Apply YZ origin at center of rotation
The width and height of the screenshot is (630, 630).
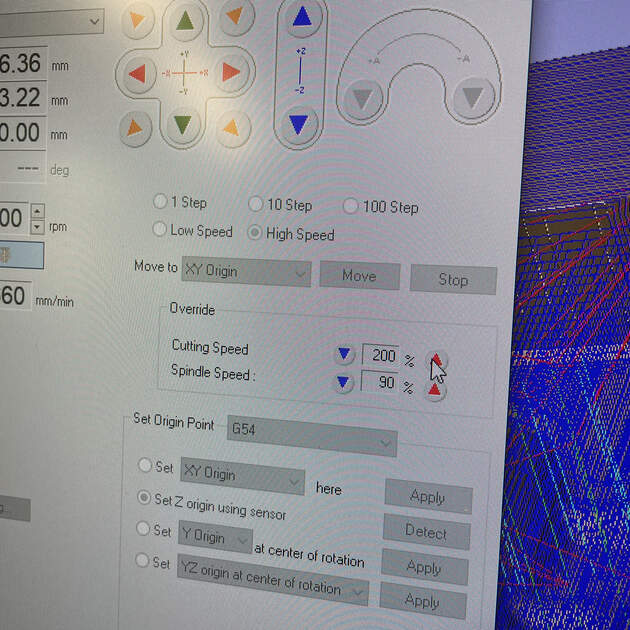[423, 601]
